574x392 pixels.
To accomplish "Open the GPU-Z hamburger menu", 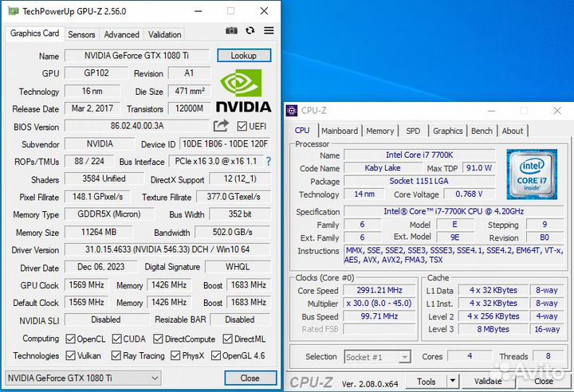I will pos(269,30).
